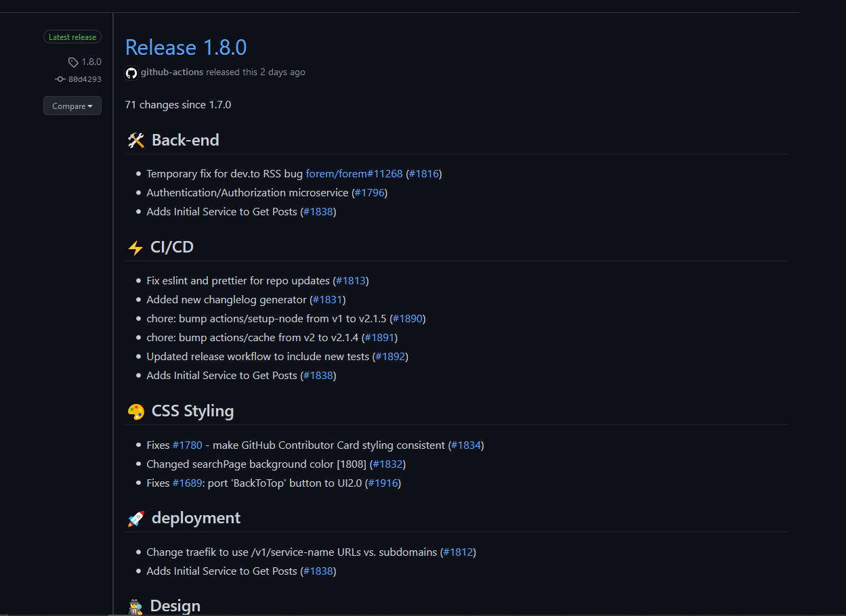Open issue #1780 link

(188, 445)
